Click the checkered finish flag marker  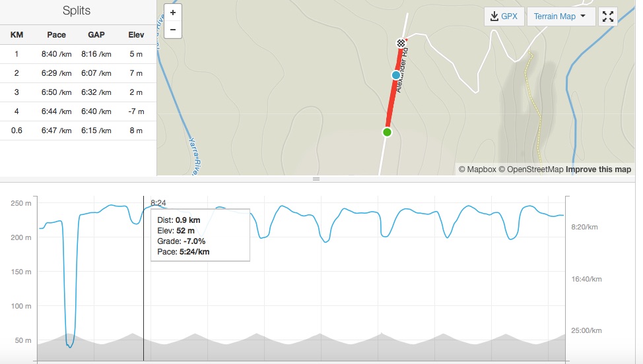[401, 43]
